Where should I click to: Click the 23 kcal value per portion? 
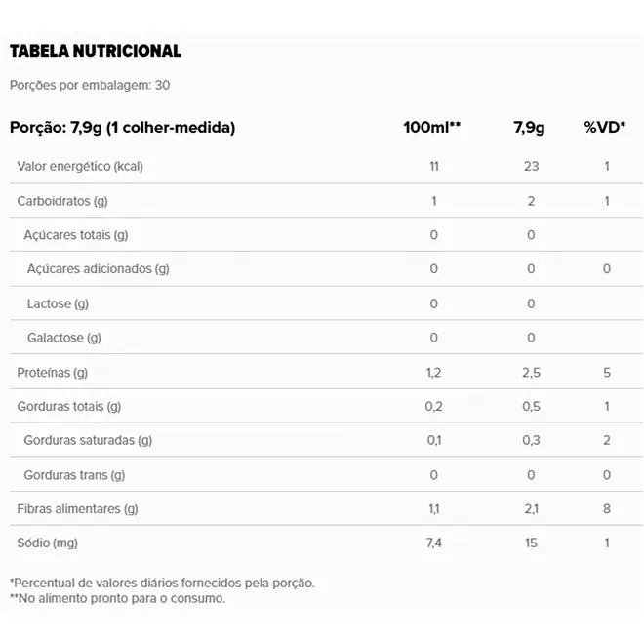point(531,166)
